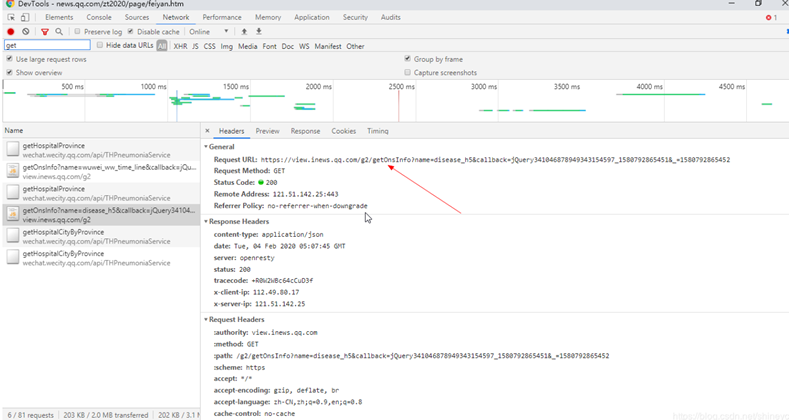Switch to the Preview tab
Image resolution: width=789 pixels, height=420 pixels.
click(x=267, y=131)
